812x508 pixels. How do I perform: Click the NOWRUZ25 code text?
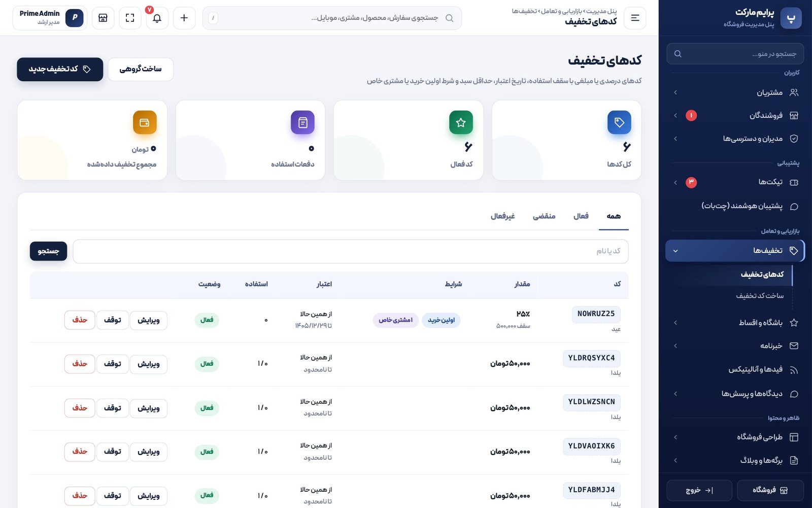pos(596,314)
